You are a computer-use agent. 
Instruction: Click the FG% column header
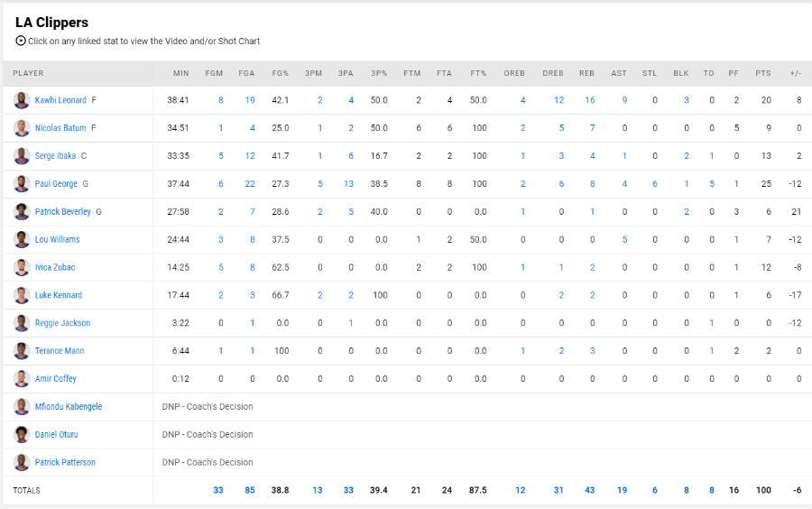coord(281,73)
